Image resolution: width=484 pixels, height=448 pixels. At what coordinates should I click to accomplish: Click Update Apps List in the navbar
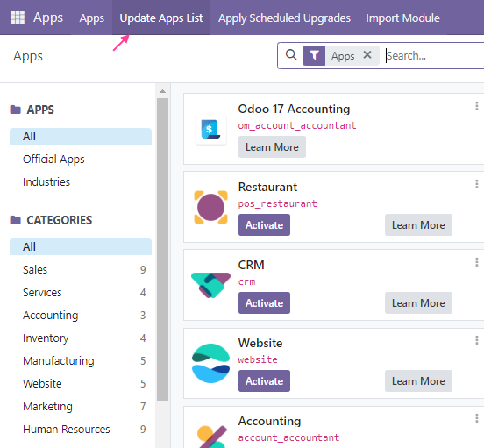pos(161,18)
